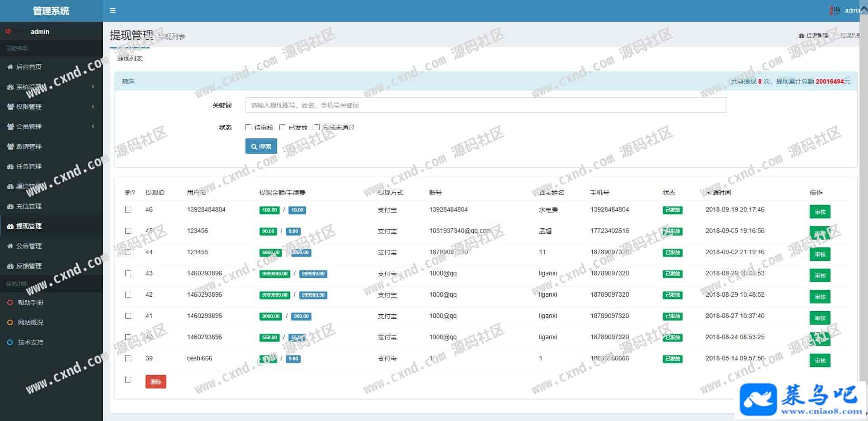Click the 关键词 keyword search input field
Screen dimensions: 868x421
tap(486, 105)
